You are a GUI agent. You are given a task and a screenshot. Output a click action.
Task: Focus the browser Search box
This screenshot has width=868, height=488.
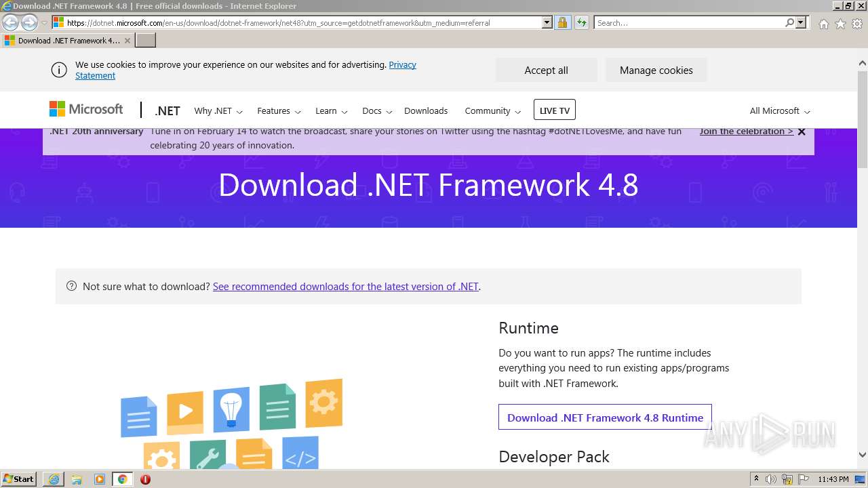[689, 23]
